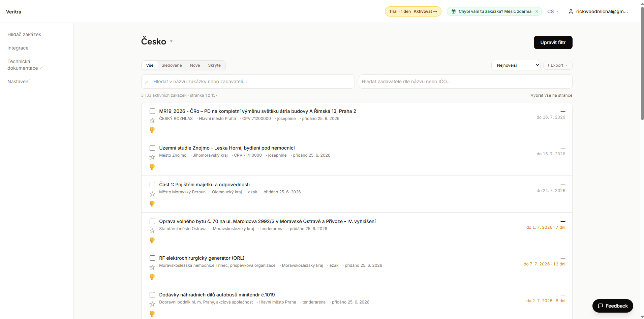Click dash marker on Oprava volného bytu row
Viewport: 644px width, 319px height.
[x=563, y=221]
